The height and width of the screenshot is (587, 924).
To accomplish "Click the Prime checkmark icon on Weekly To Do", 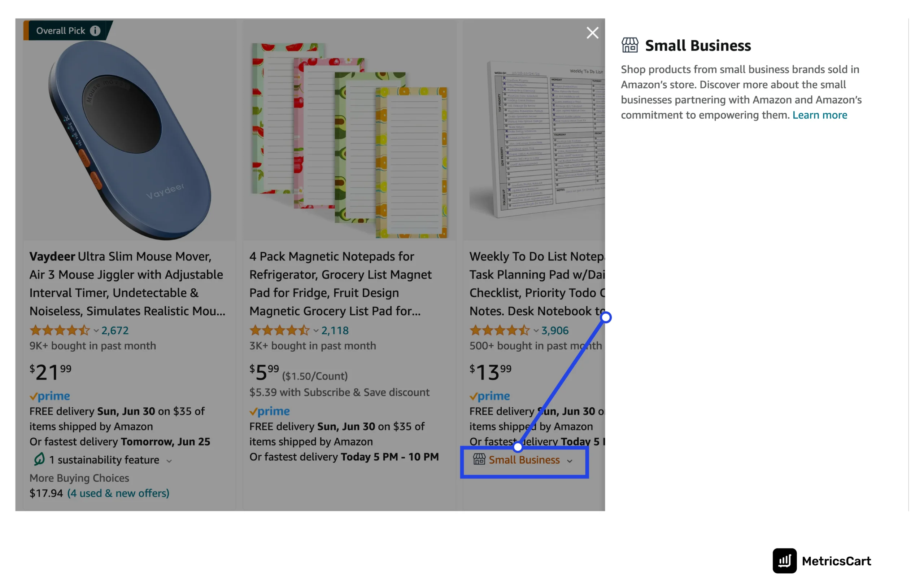I will [474, 395].
